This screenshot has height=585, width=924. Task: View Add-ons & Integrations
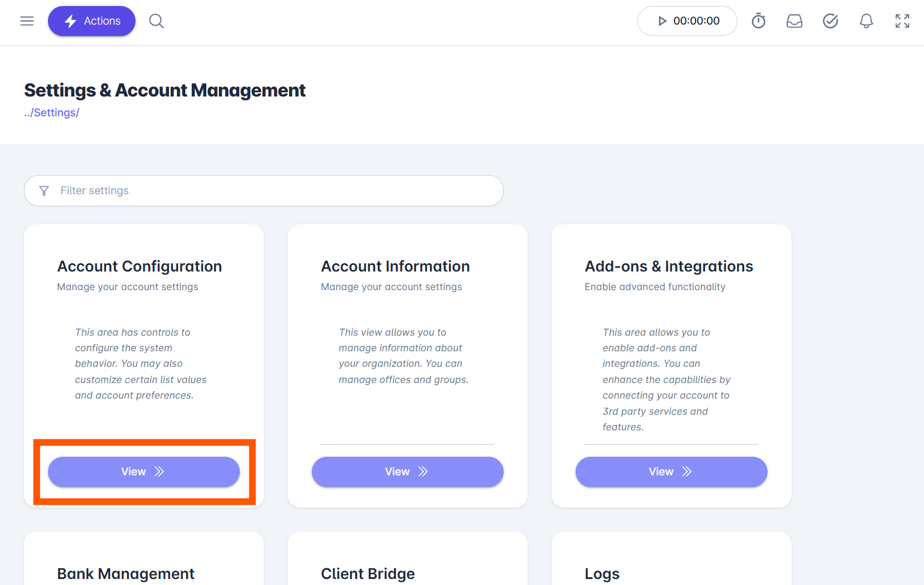point(672,472)
